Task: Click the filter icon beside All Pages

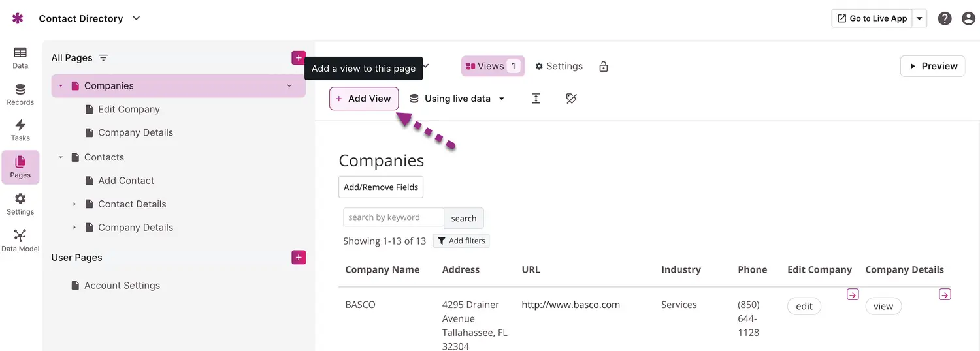Action: 103,58
